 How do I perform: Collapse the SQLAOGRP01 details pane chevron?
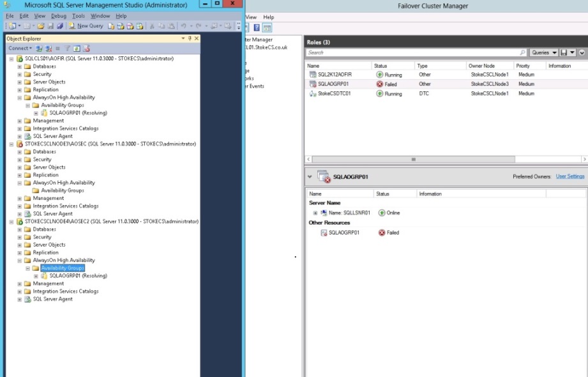310,176
